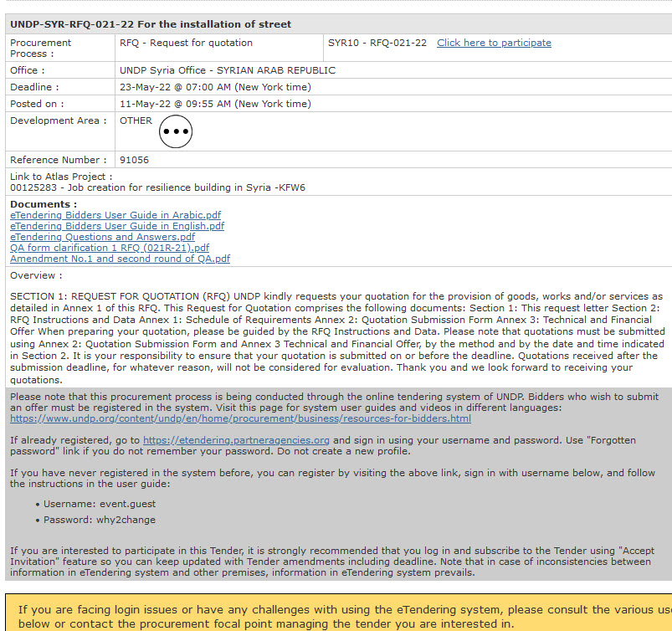Click the UNDP-SYR-RFQ-021-22 title header
This screenshot has width=672, height=631.
(151, 24)
